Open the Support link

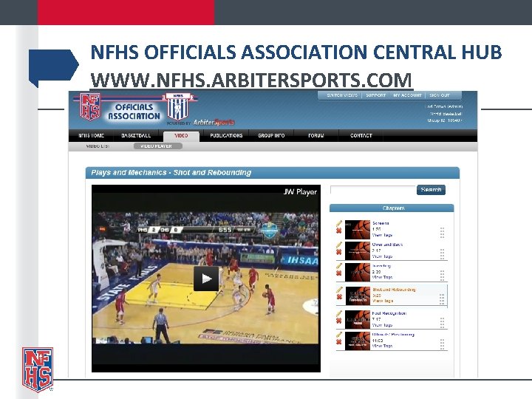click(375, 95)
